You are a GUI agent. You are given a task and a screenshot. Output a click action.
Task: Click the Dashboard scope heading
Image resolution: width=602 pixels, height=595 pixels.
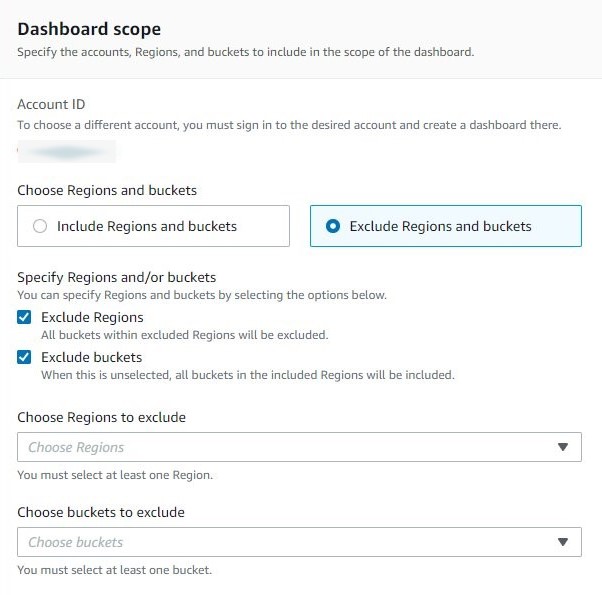click(89, 30)
